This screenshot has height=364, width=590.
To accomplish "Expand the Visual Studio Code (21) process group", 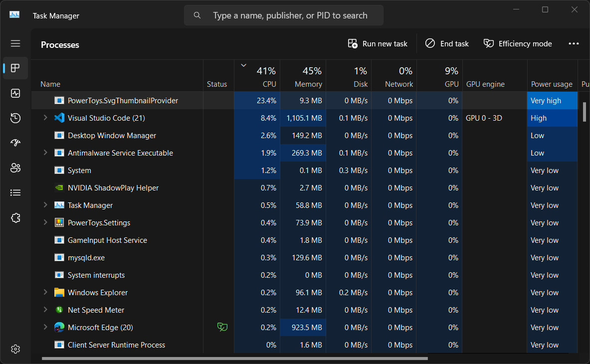I will [45, 118].
